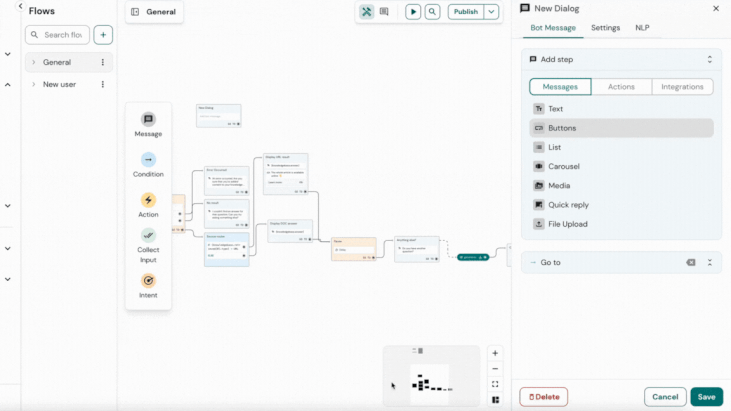731x411 pixels.
Task: Click the search magnifier in toolbar
Action: (432, 12)
